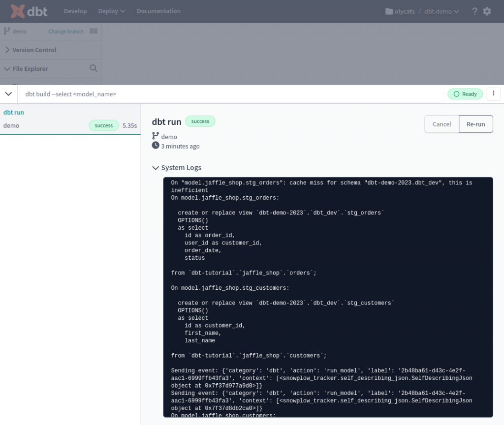The width and height of the screenshot is (504, 425).
Task: Click the Ready status indicator
Action: point(465,94)
